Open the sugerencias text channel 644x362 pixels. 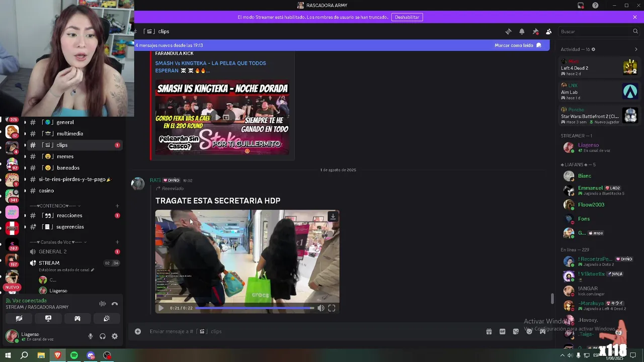pyautogui.click(x=74, y=227)
